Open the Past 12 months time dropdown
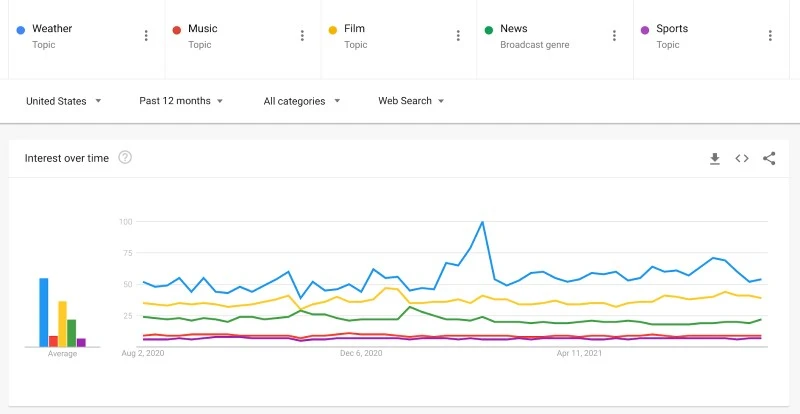This screenshot has width=800, height=414. point(181,101)
